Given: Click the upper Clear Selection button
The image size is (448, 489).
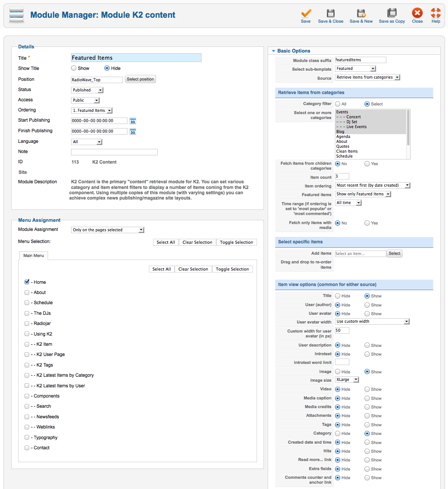Looking at the screenshot, I should [x=197, y=242].
